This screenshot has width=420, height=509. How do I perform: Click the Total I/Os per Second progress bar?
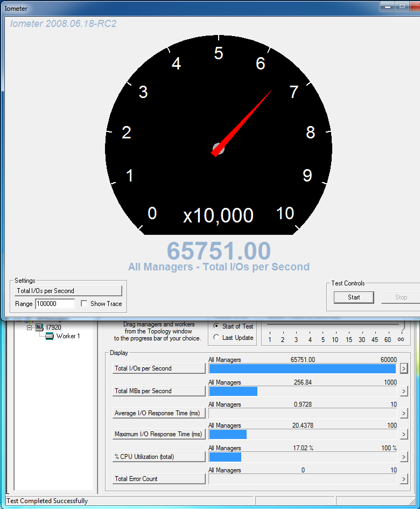point(303,369)
